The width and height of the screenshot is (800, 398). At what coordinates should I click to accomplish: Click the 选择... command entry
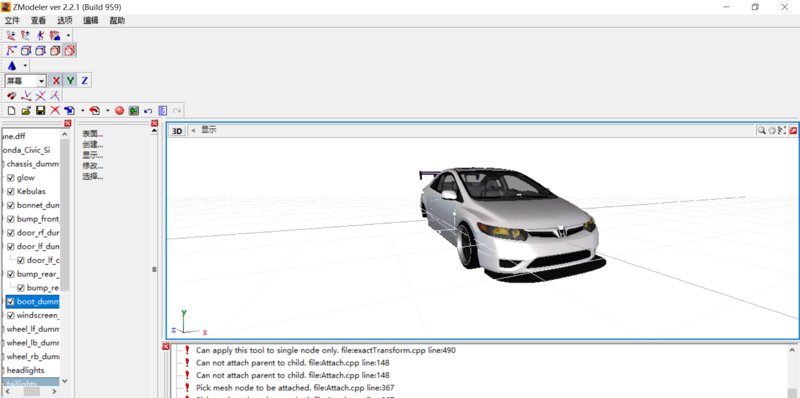(x=93, y=177)
